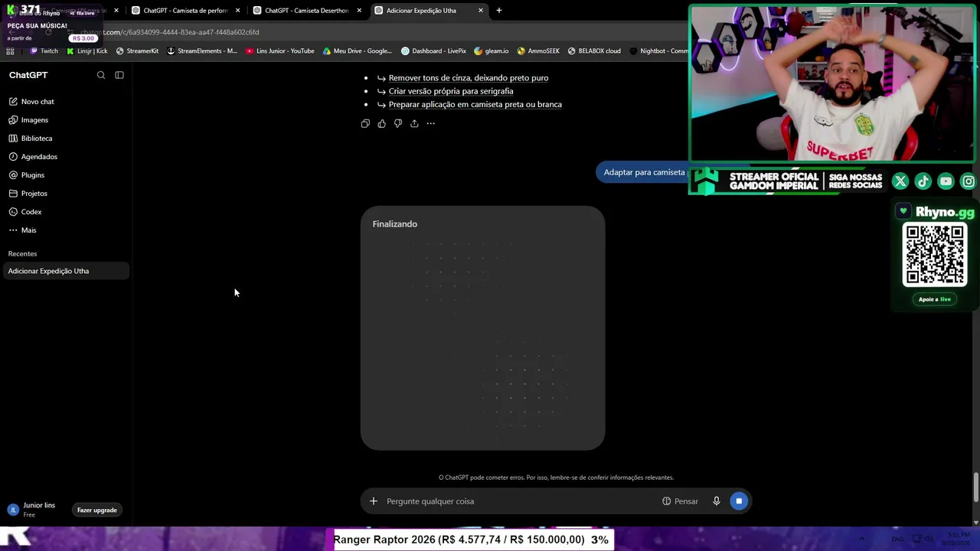Close the Camiseta Deserthon tab

point(359,11)
